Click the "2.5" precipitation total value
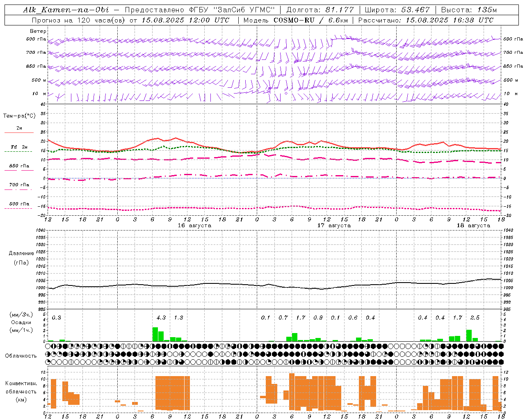This screenshot has width=525, height=420. coord(475,317)
